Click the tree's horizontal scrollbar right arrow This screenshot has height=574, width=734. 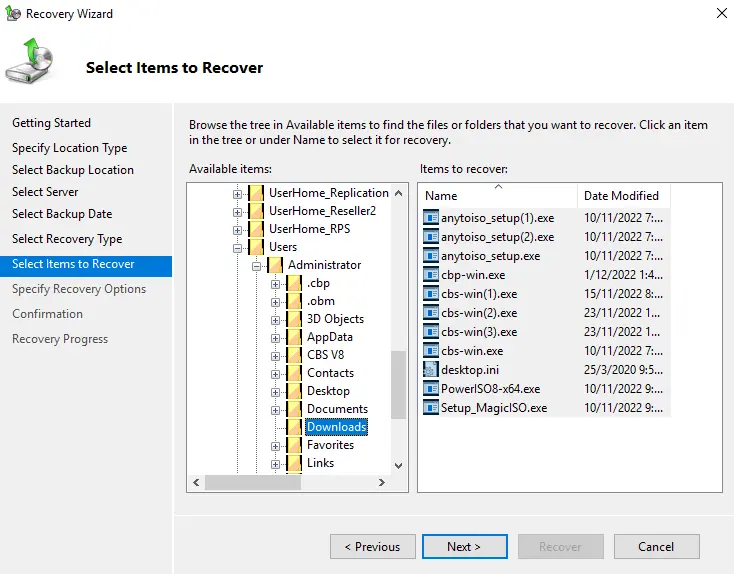[382, 483]
